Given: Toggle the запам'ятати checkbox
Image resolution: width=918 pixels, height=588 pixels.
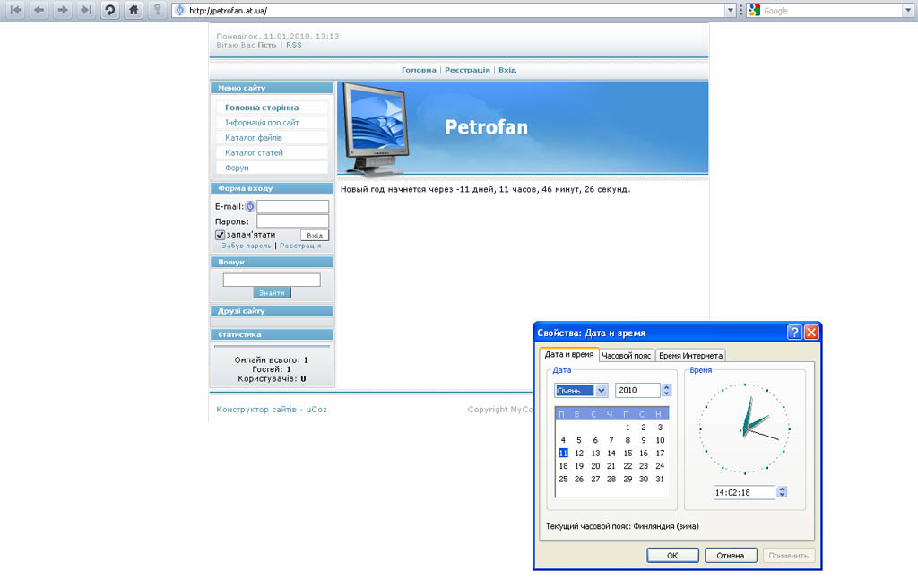Looking at the screenshot, I should coord(220,235).
